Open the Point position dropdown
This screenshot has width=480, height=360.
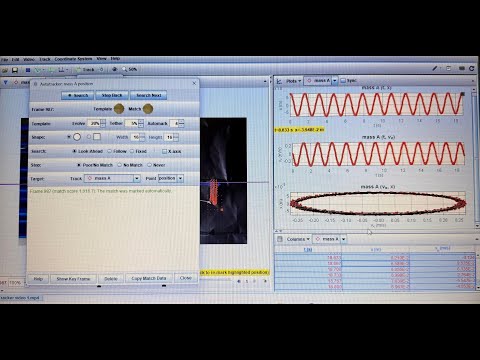171,179
